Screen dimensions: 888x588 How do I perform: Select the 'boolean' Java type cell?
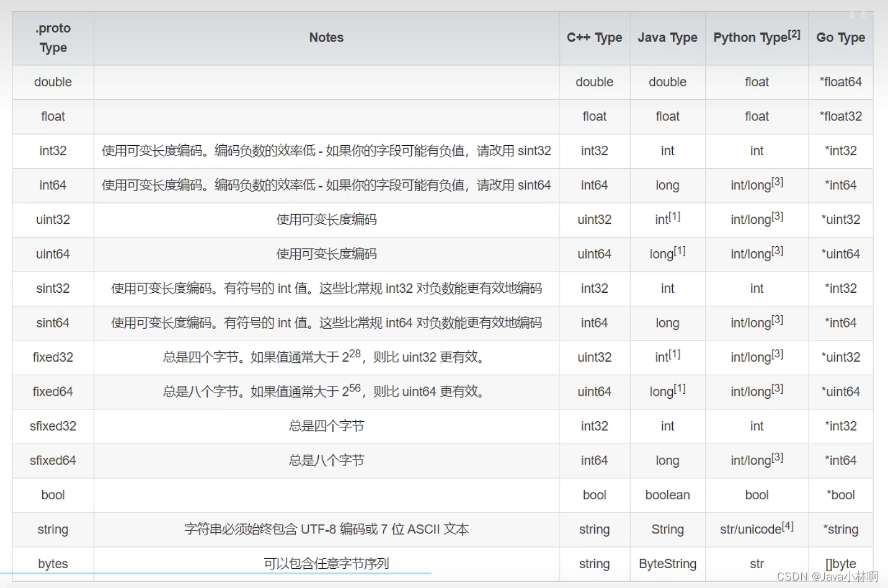(667, 495)
